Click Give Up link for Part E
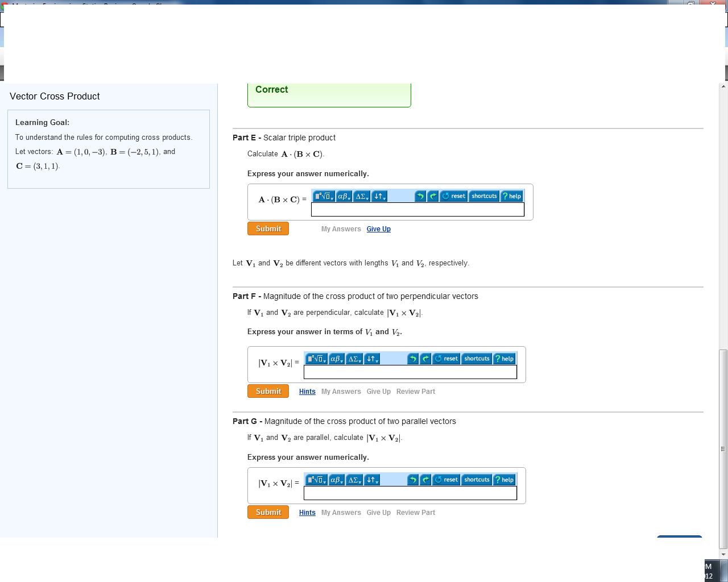 [379, 229]
